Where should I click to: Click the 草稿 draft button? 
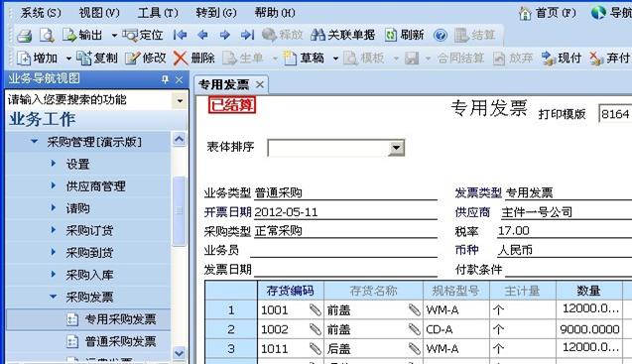click(x=304, y=59)
